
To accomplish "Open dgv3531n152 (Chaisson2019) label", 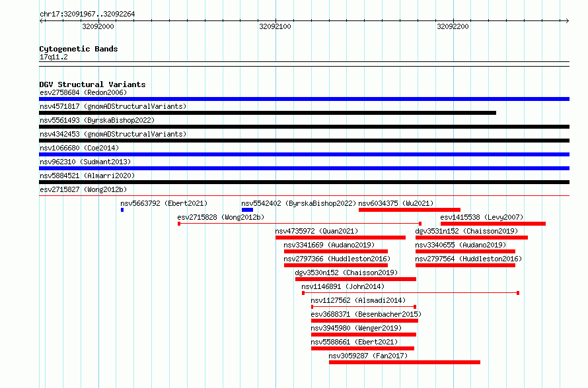I will pyautogui.click(x=466, y=231).
